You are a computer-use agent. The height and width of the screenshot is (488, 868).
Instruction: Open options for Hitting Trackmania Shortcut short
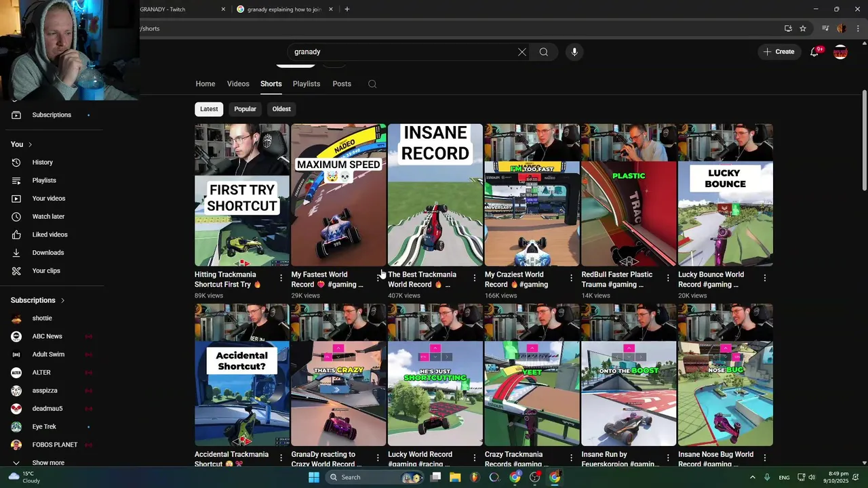tap(281, 278)
